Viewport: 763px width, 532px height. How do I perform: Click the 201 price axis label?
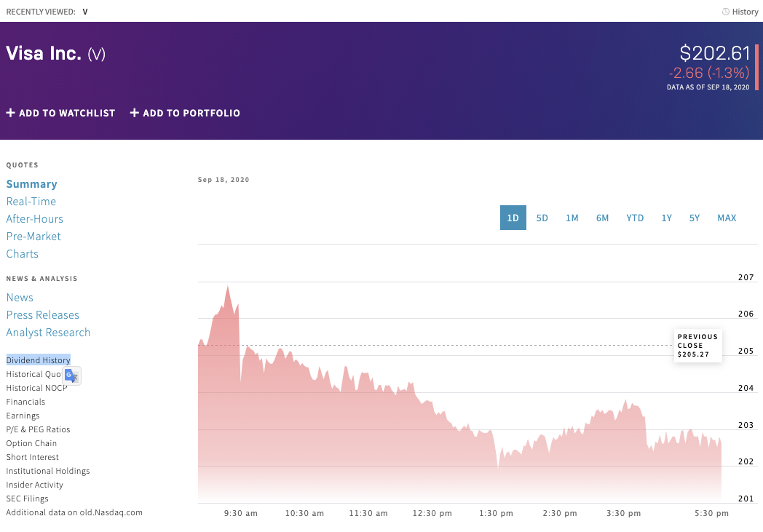[746, 499]
